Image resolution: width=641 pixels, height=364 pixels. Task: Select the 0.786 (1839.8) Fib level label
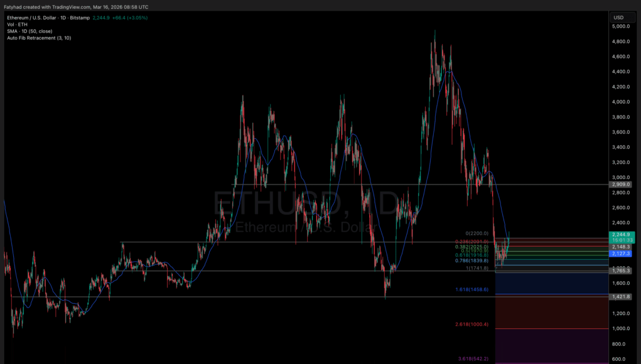click(471, 260)
